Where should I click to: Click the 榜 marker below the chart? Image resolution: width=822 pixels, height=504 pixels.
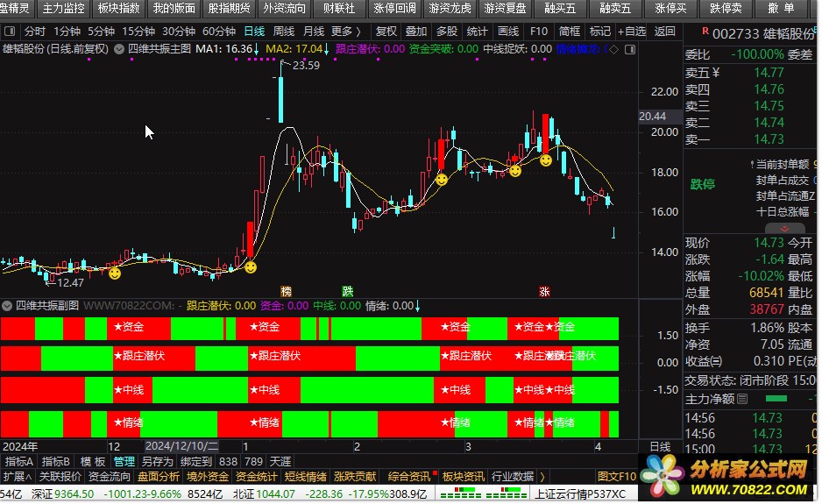point(286,292)
